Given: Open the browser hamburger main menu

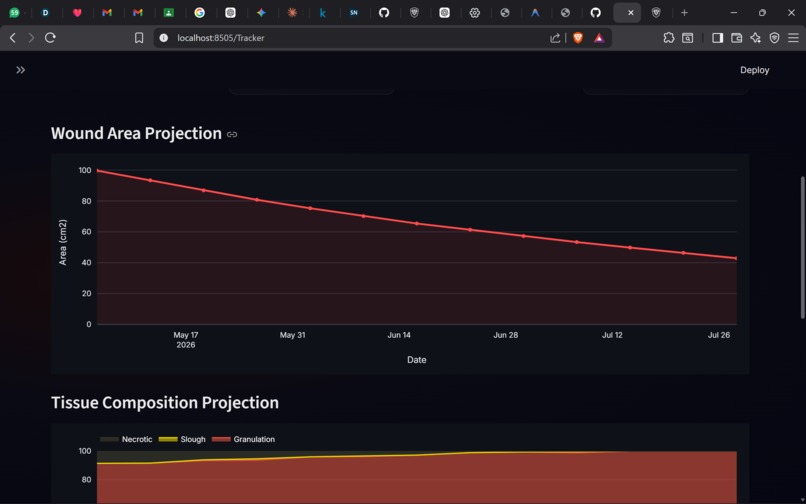Looking at the screenshot, I should (793, 38).
